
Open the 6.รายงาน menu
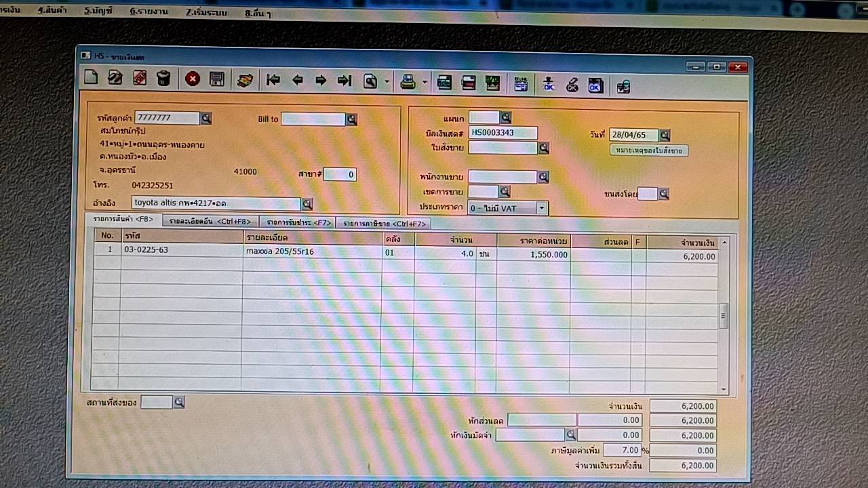[x=149, y=12]
